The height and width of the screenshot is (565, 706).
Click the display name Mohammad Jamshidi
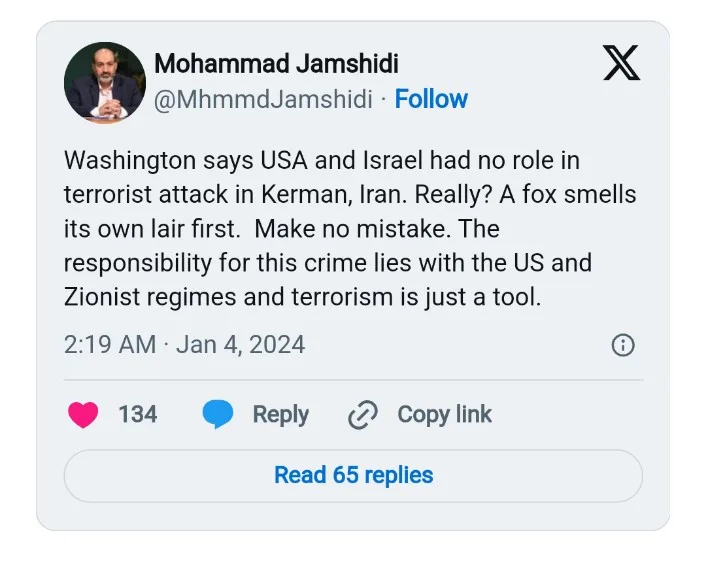tap(276, 64)
